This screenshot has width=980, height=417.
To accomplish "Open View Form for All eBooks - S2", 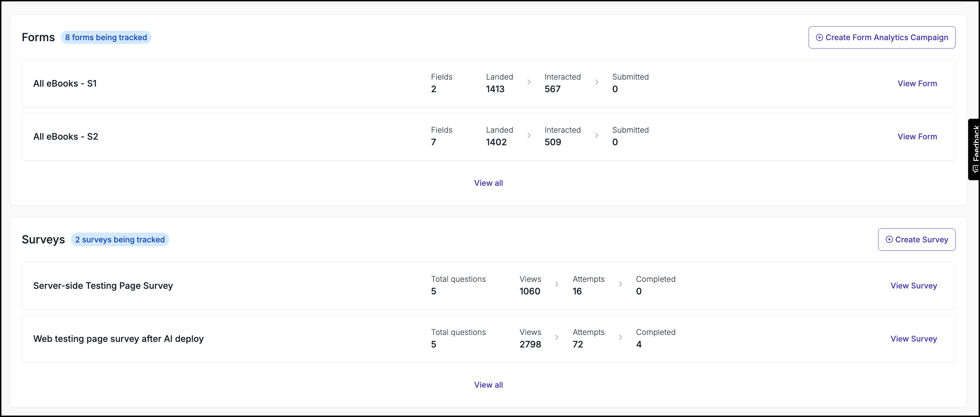I will (917, 136).
